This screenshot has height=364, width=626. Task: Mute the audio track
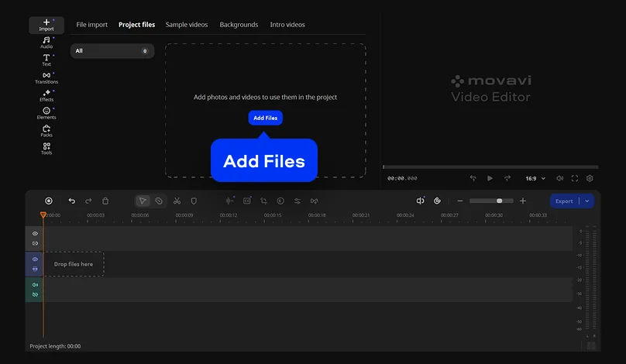[x=35, y=285]
